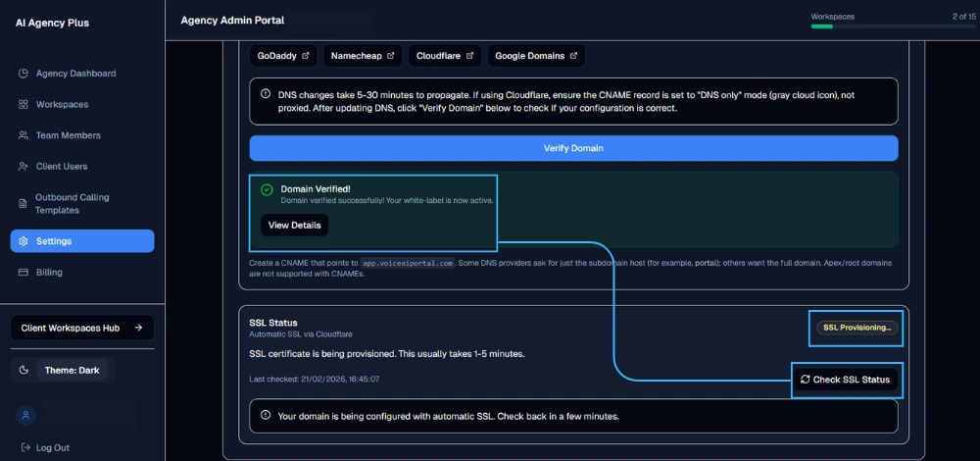
Task: Click the Team Members people icon
Action: [24, 135]
